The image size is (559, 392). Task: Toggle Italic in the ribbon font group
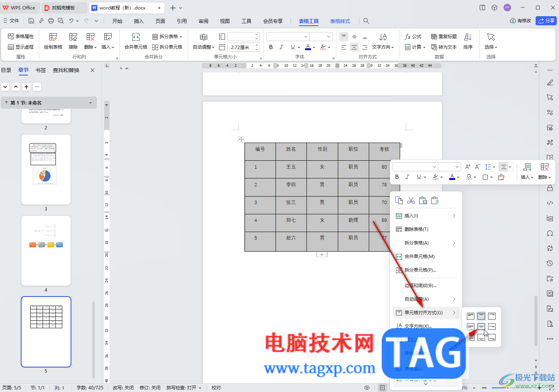(281, 47)
